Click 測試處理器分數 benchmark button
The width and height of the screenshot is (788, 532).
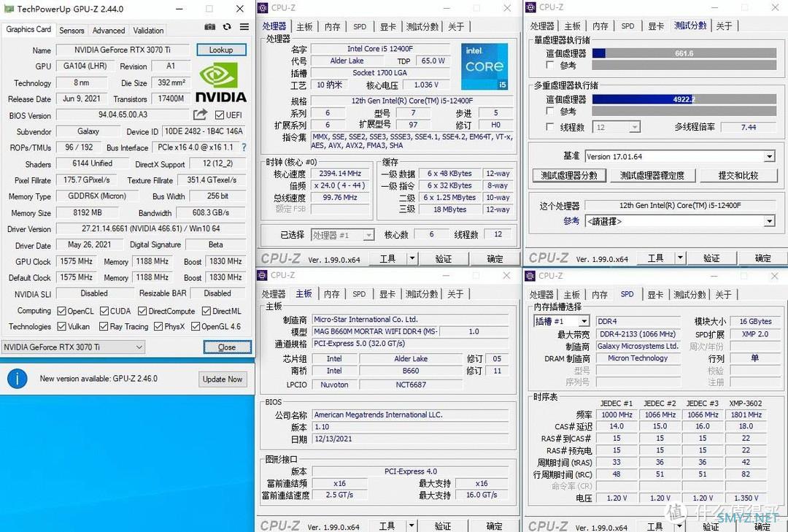click(569, 175)
